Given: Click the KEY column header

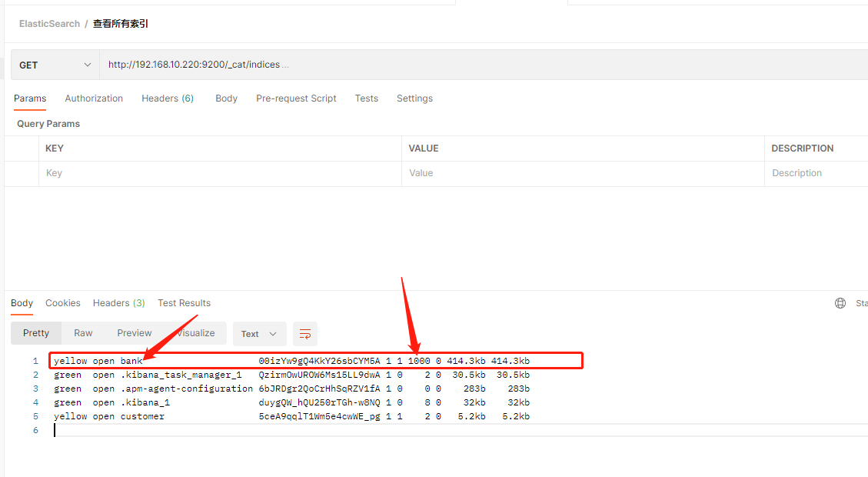Looking at the screenshot, I should click(x=55, y=148).
